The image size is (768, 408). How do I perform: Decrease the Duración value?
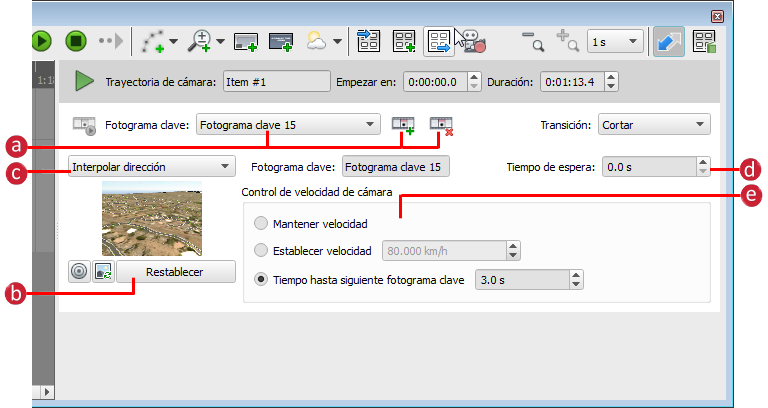point(611,87)
